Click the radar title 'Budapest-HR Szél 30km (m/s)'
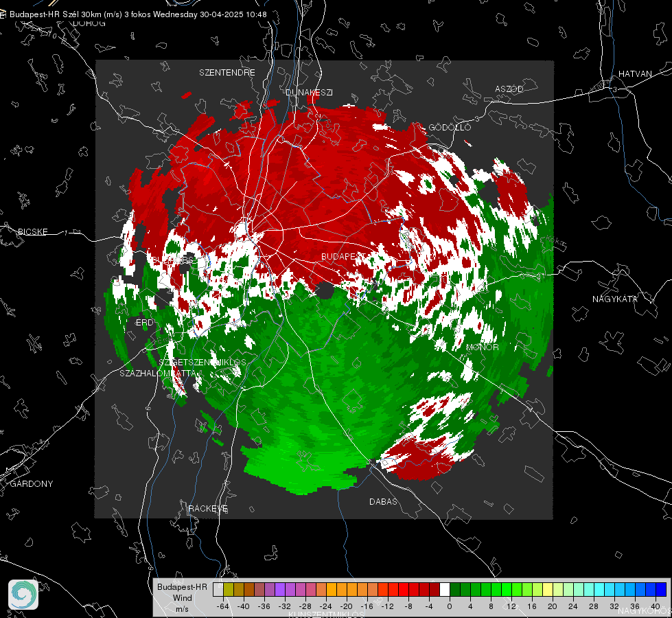Screen dimensions: 672x618 [66, 14]
